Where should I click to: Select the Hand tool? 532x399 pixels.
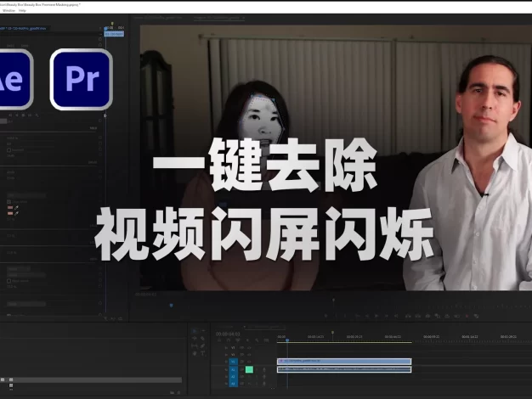195,354
